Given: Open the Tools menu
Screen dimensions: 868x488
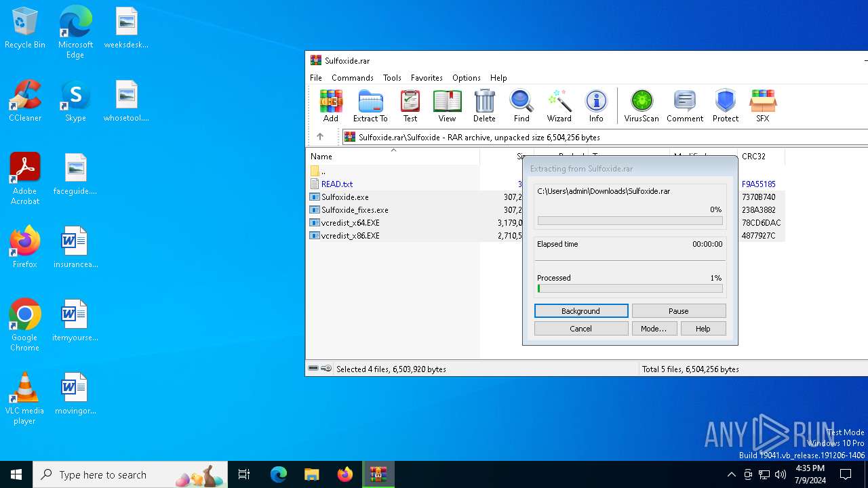Looking at the screenshot, I should (392, 78).
